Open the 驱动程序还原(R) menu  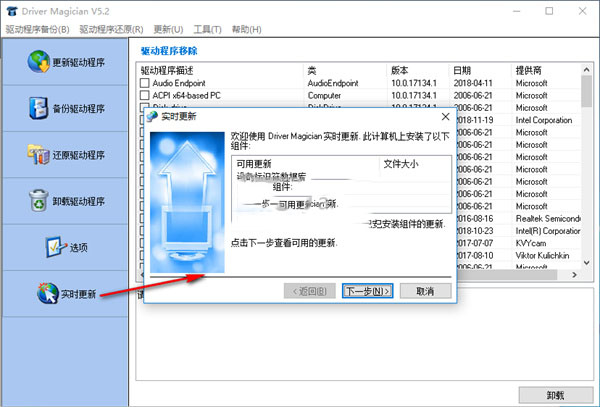[x=112, y=29]
